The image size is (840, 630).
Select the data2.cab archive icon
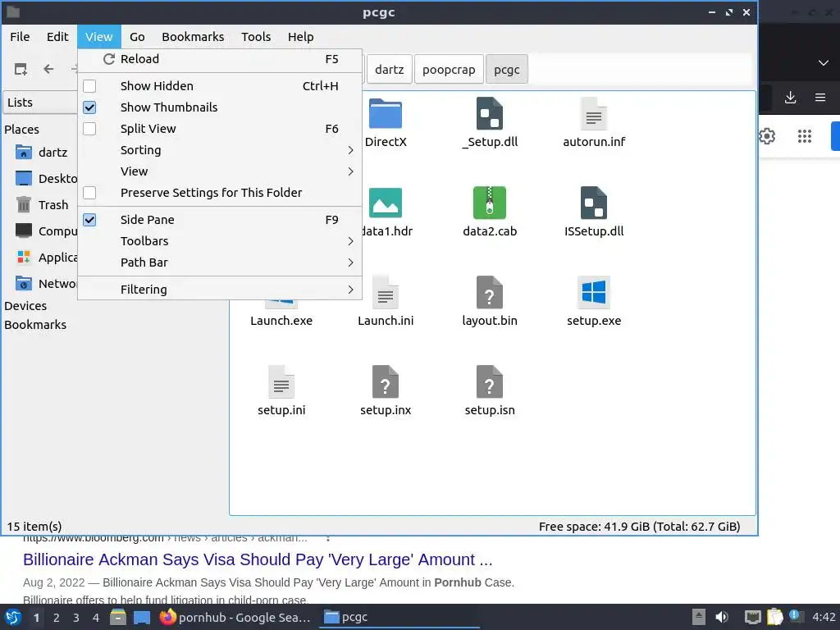point(489,203)
